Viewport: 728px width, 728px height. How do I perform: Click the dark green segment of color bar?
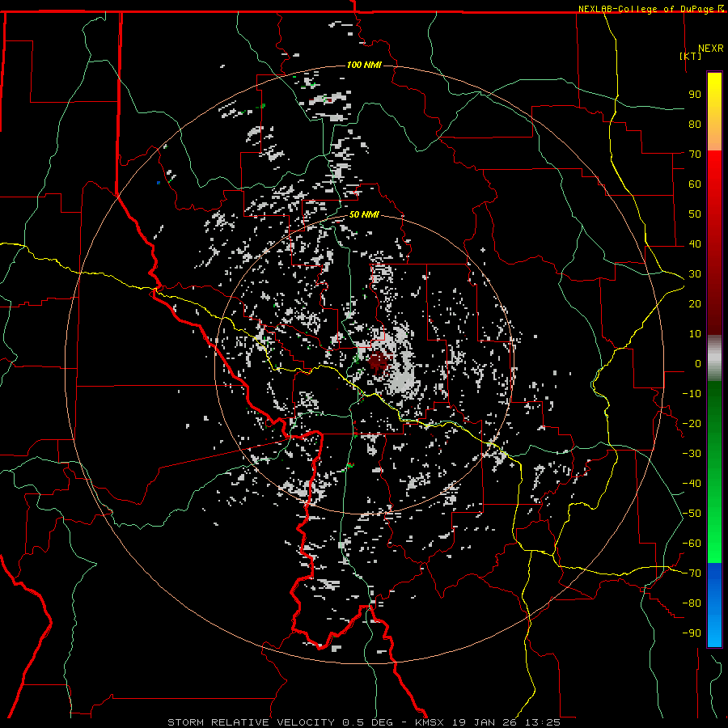(714, 404)
